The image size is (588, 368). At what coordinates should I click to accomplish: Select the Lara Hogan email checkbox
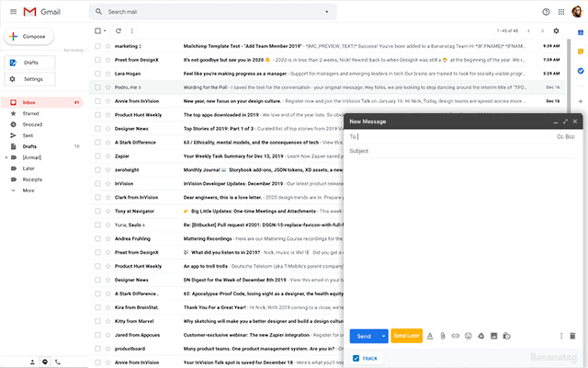97,74
